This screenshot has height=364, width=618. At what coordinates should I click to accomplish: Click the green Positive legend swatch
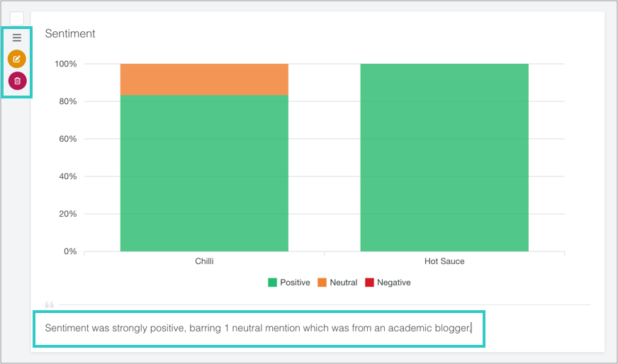point(272,283)
